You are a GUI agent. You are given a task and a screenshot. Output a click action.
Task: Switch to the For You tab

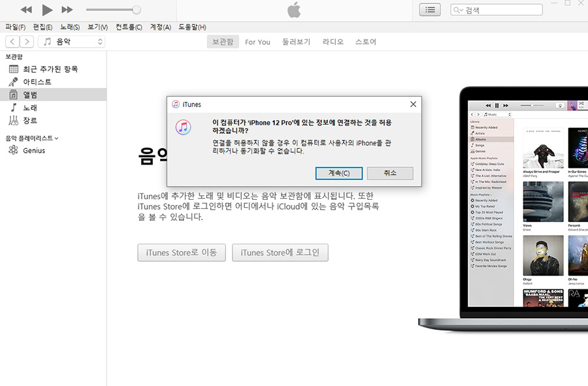click(257, 42)
